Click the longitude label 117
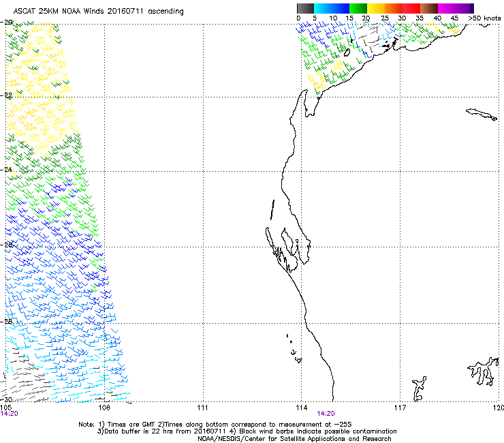This screenshot has width=504, height=443. coord(400,408)
